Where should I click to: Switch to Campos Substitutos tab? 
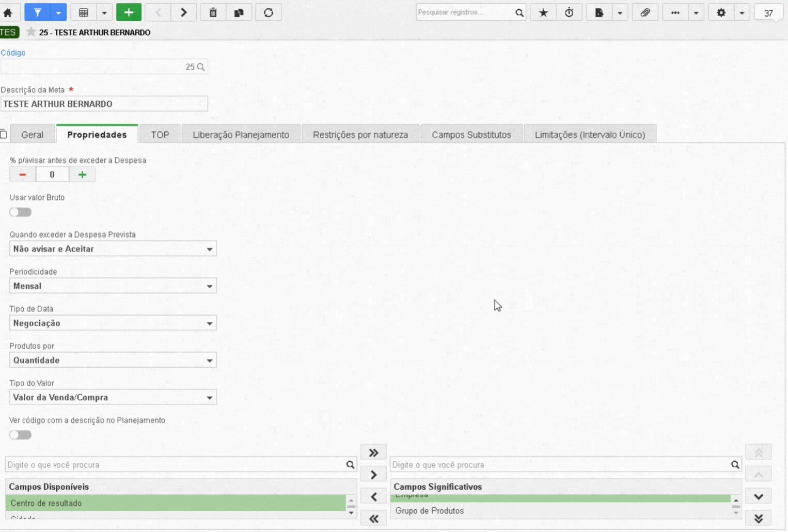click(x=471, y=134)
